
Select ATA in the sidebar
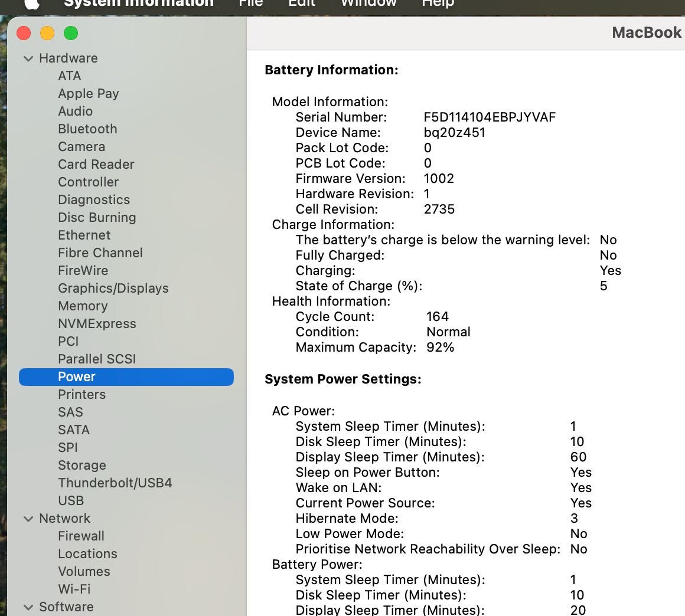click(x=70, y=76)
